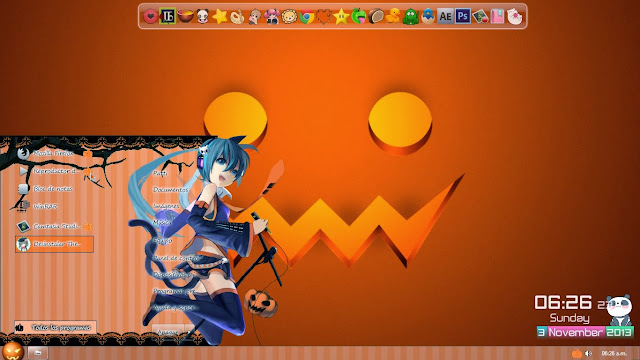The height and width of the screenshot is (360, 640).
Task: Open the Paty user folder link
Action: [x=160, y=173]
